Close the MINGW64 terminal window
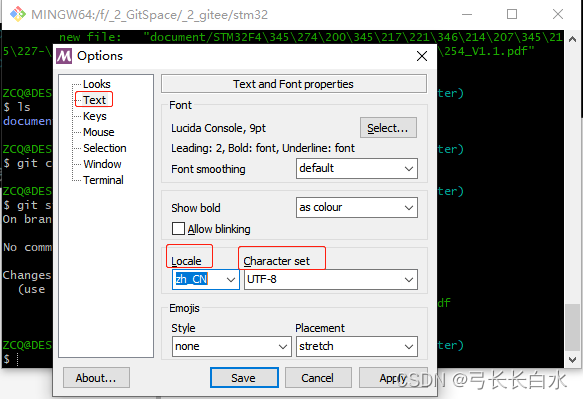583x399 pixels. click(557, 15)
